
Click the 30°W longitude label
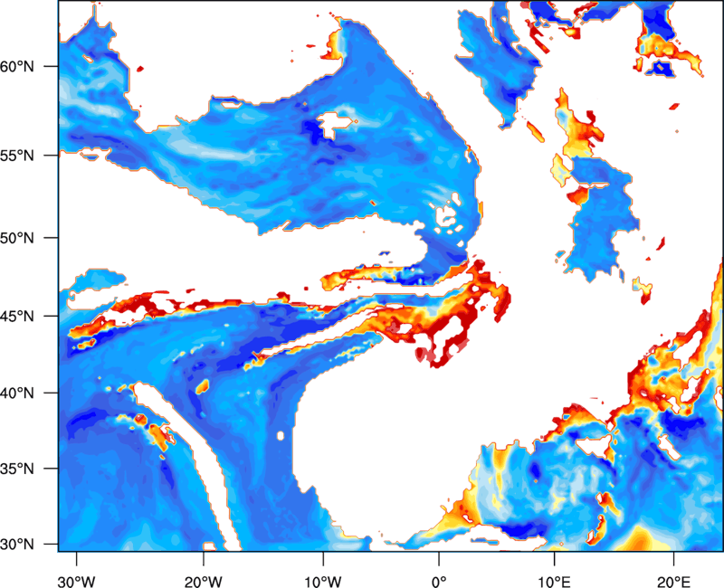[77, 581]
